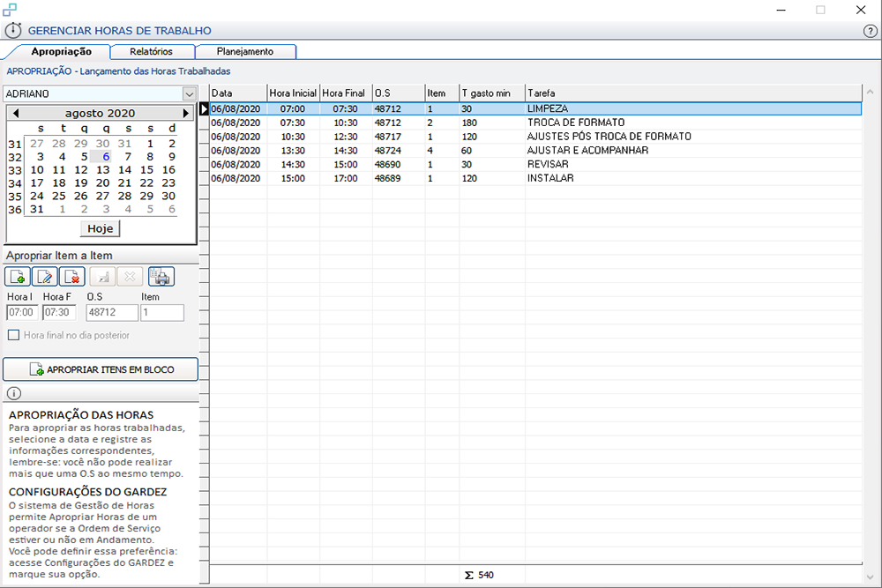Select day 20 in the calendar
Viewport: 882px width, 588px height.
pyautogui.click(x=103, y=182)
